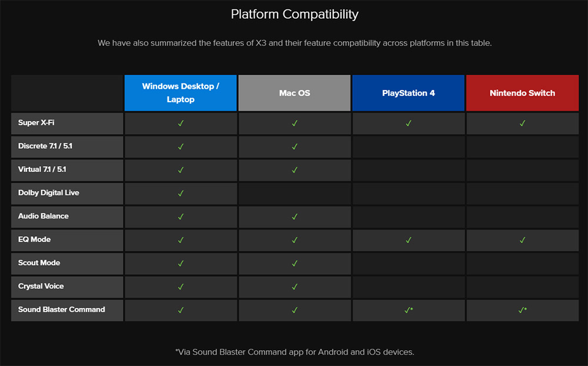This screenshot has width=588, height=366.
Task: Click EQ Mode checkmark under Windows
Action: pos(181,240)
